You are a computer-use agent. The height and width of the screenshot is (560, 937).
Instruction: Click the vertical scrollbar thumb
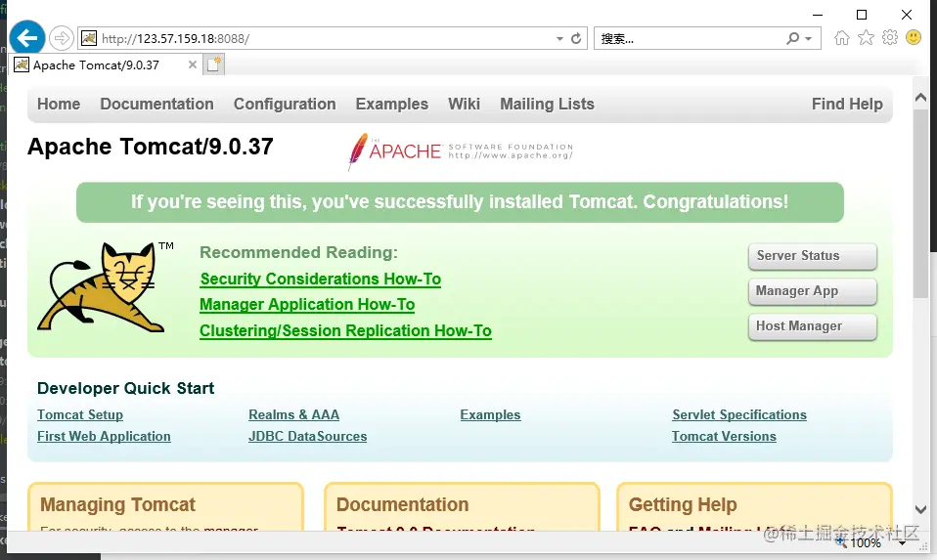921,203
